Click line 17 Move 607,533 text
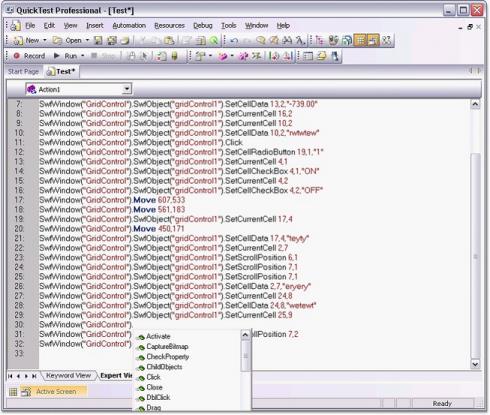Image resolution: width=490 pixels, height=415 pixels. (159, 200)
